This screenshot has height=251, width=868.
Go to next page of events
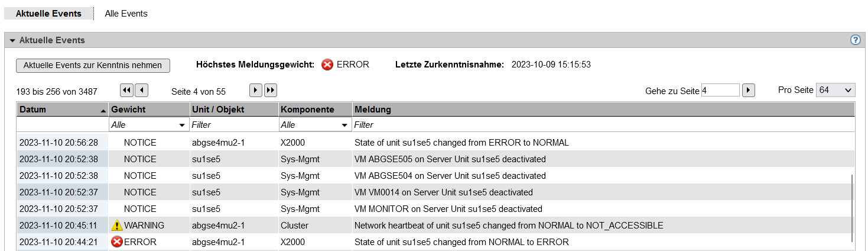[255, 90]
